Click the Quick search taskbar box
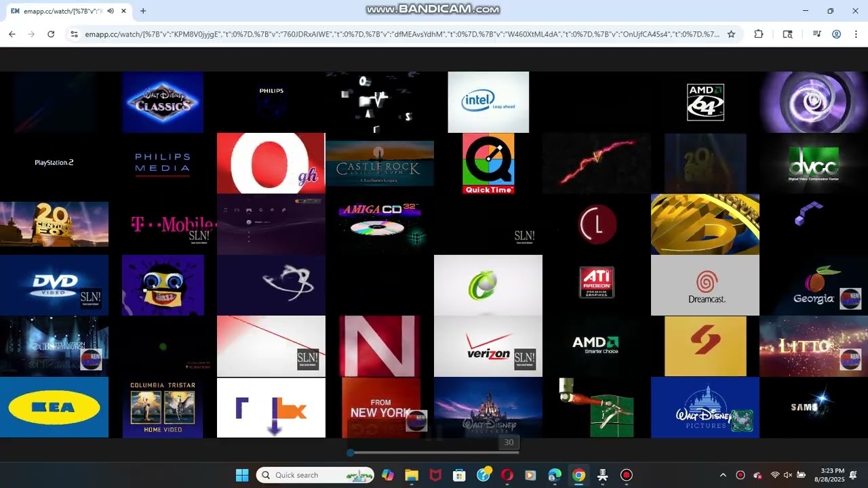Screen dimensions: 868x488 pyautogui.click(x=315, y=475)
